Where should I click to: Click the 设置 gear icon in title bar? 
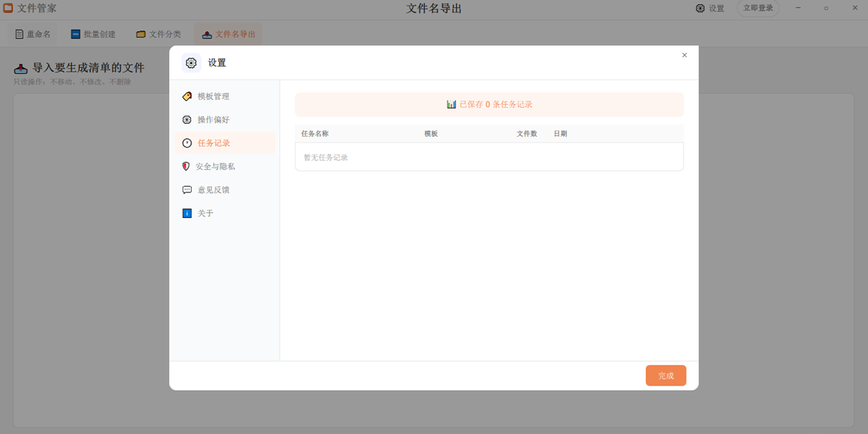[700, 9]
